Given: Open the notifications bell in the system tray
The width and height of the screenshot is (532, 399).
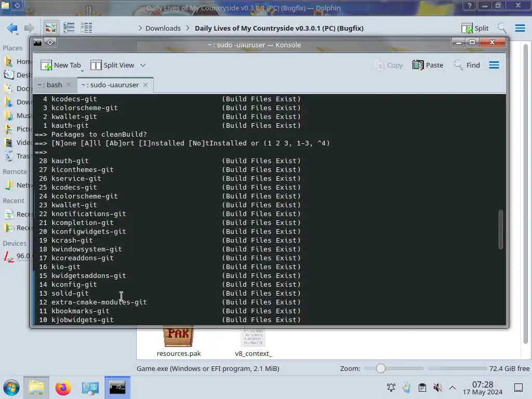Looking at the screenshot, I should click(x=391, y=388).
